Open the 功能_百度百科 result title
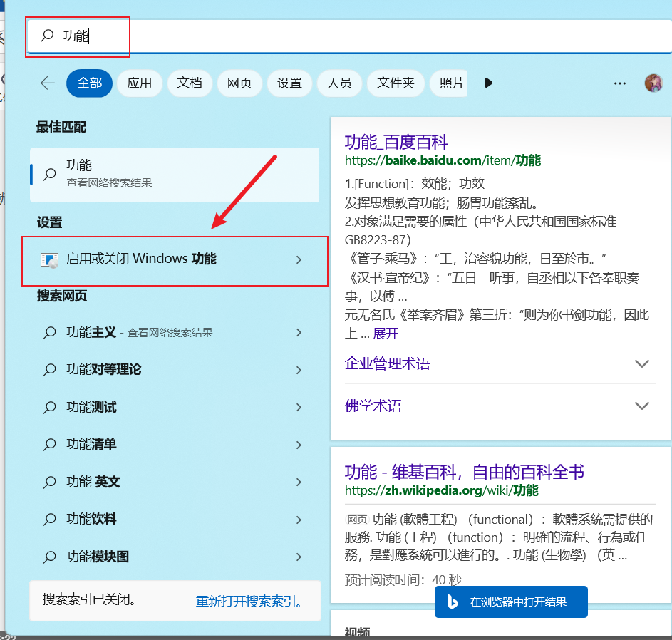The height and width of the screenshot is (640, 672). (396, 142)
